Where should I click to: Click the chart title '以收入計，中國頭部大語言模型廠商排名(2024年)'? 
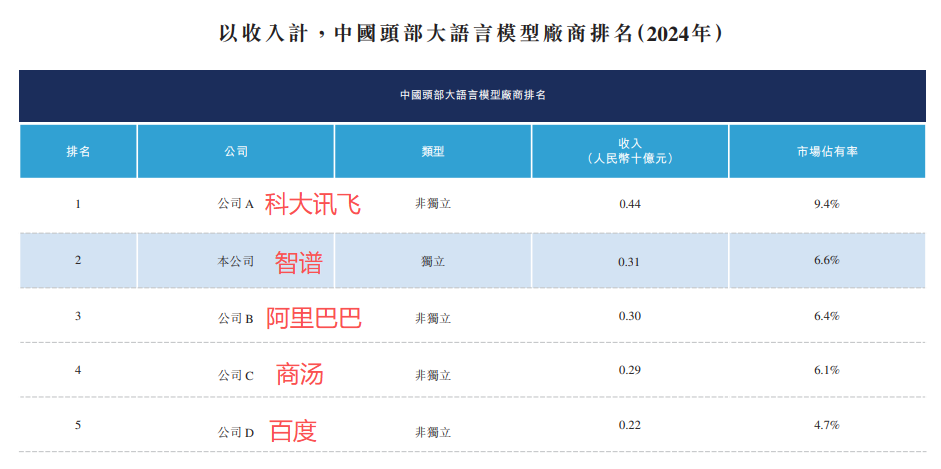pos(470,33)
